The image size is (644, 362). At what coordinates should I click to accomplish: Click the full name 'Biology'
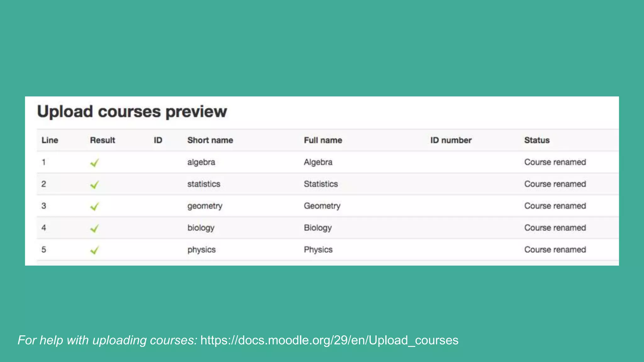click(318, 228)
